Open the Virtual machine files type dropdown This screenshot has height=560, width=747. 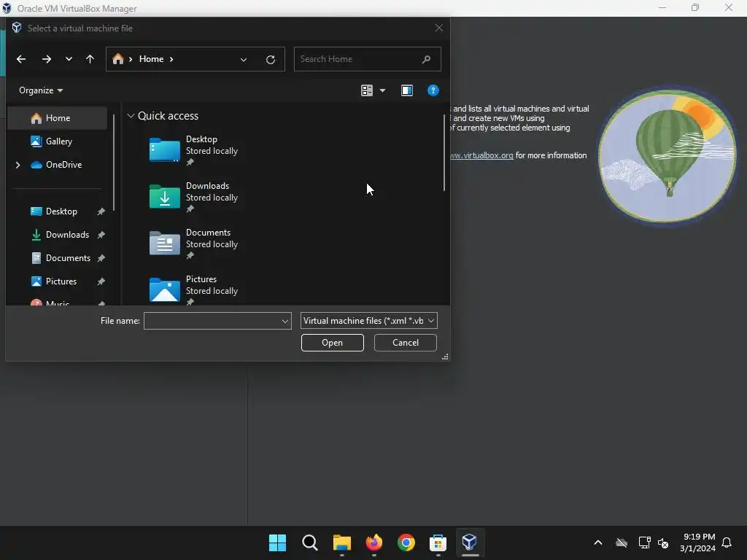368,321
